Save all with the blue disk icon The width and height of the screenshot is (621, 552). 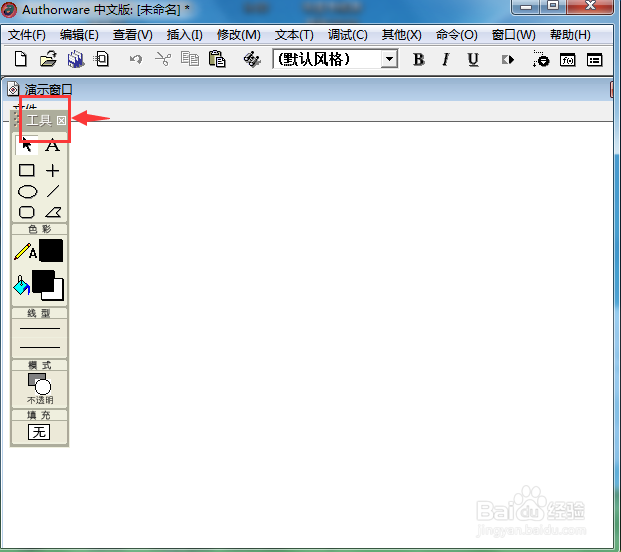75,59
